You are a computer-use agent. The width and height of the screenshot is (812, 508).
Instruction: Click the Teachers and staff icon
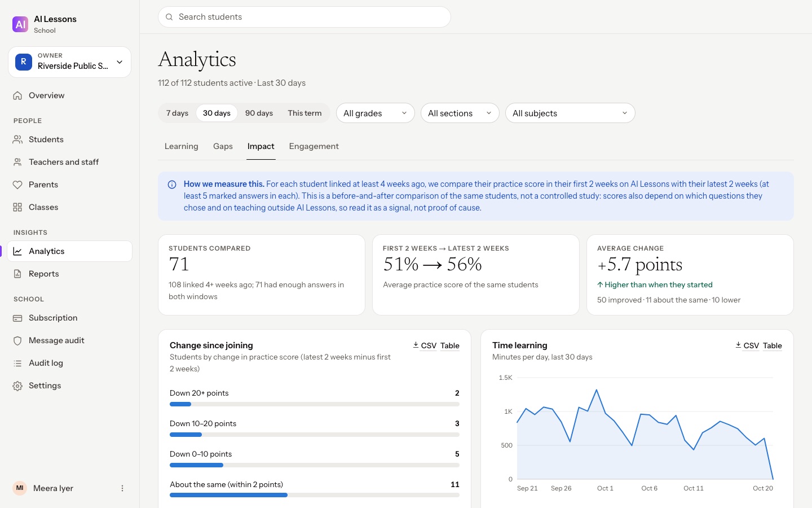(17, 162)
